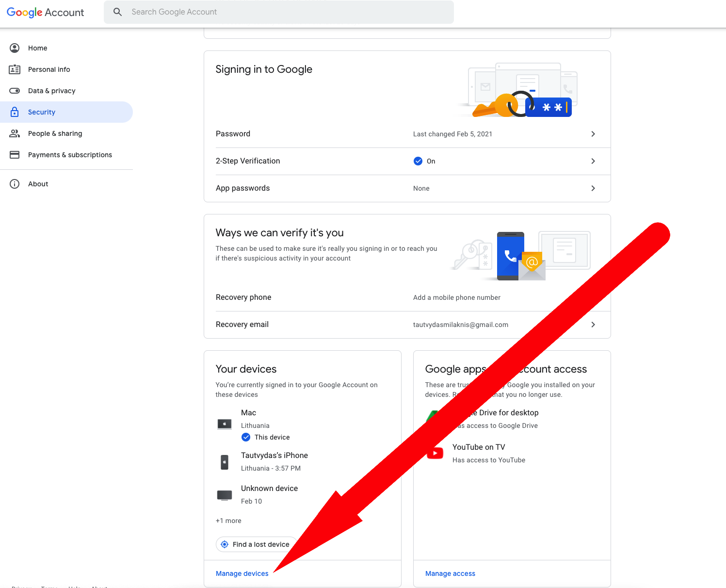Click Signing in to Google heading
The image size is (726, 588).
[264, 69]
